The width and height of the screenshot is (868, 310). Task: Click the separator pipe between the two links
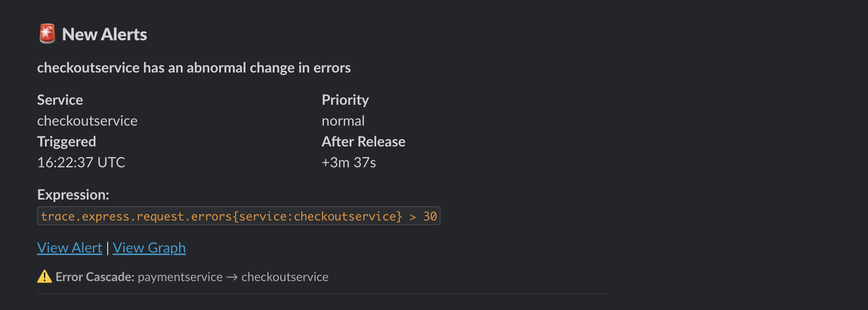pos(108,247)
